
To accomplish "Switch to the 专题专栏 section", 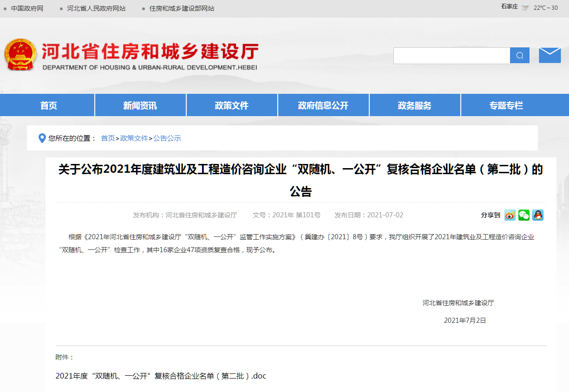I will tap(506, 105).
